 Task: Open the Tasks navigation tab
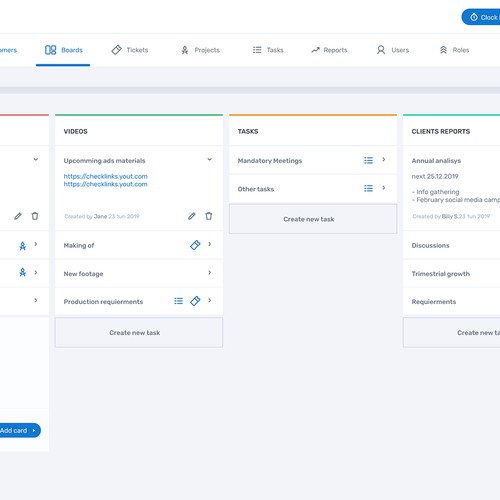[268, 50]
